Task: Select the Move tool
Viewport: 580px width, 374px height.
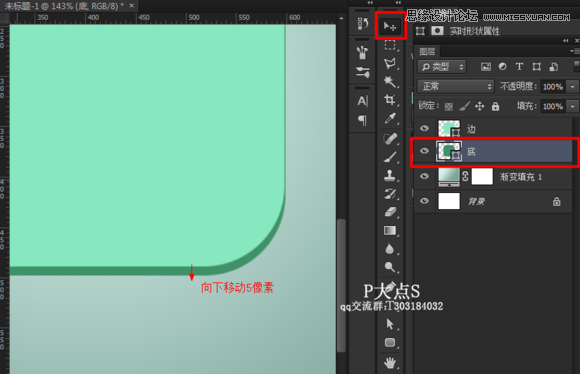Action: [x=390, y=26]
